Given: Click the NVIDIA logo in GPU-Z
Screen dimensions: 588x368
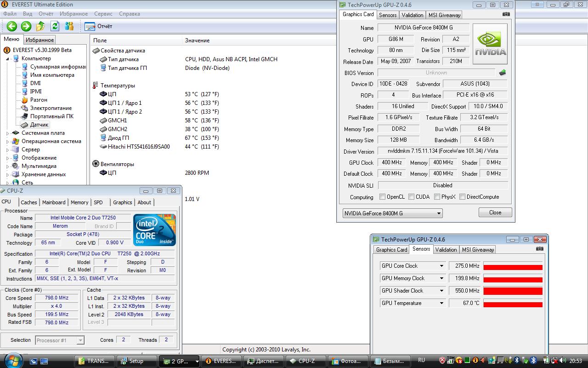Looking at the screenshot, I should tap(490, 44).
